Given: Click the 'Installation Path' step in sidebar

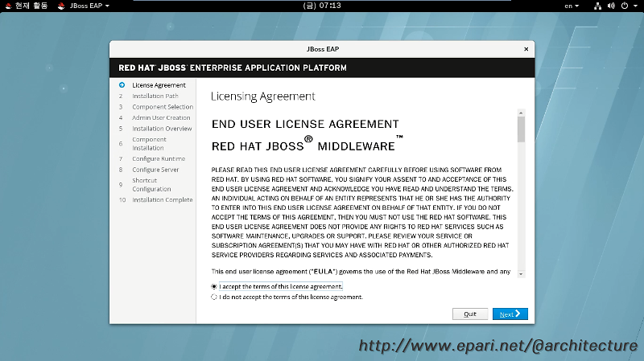Looking at the screenshot, I should [x=155, y=96].
